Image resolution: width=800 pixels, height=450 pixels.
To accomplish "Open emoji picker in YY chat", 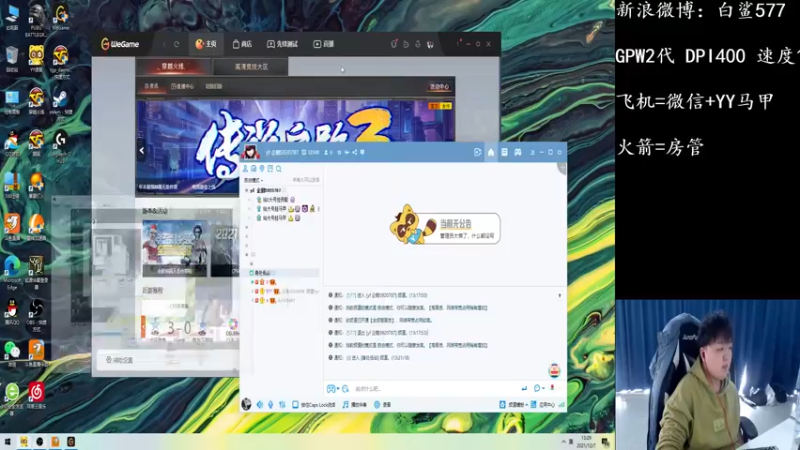I will click(330, 389).
